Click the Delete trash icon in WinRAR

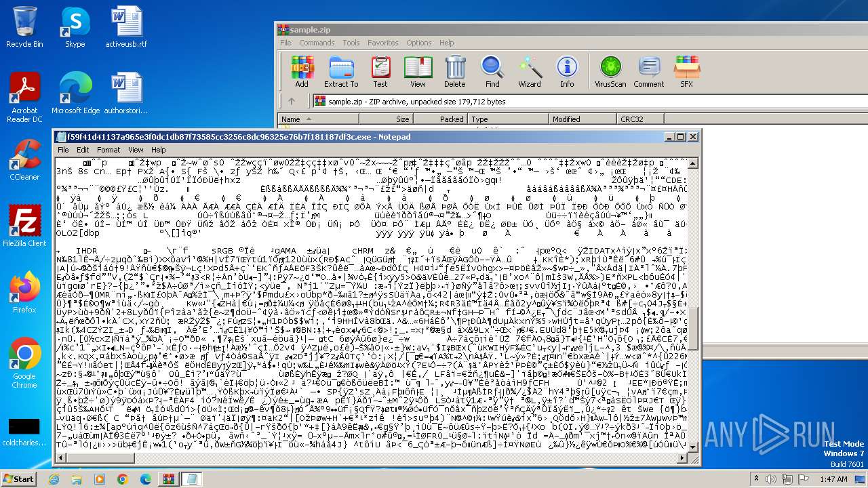[x=454, y=72]
